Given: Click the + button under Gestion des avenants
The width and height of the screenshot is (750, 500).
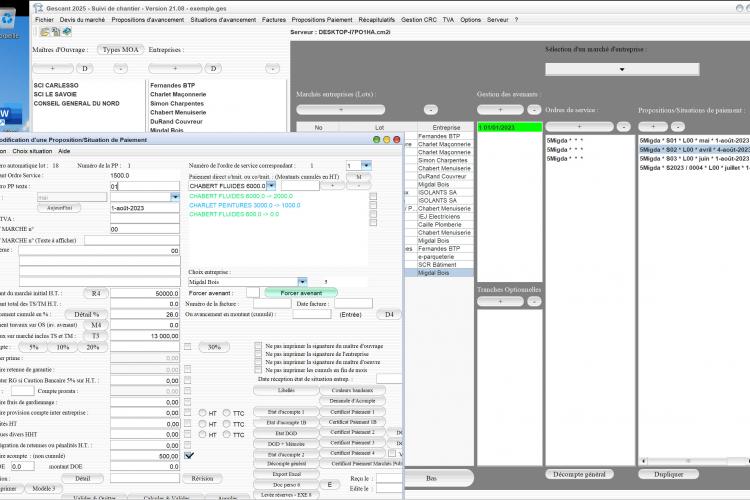Looking at the screenshot, I should click(x=500, y=110).
